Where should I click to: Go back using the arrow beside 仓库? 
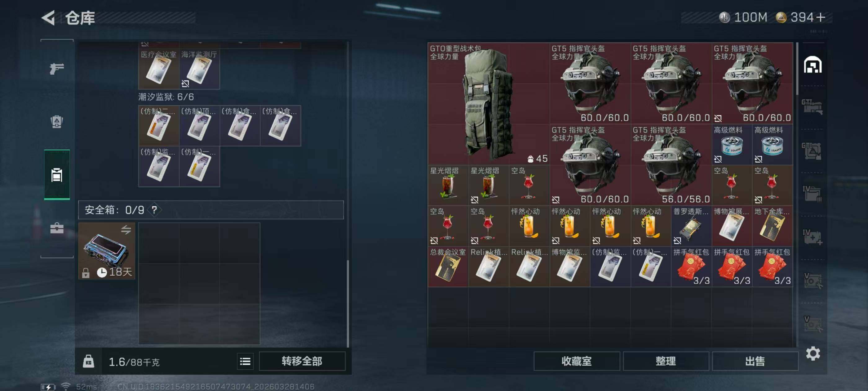[x=48, y=18]
